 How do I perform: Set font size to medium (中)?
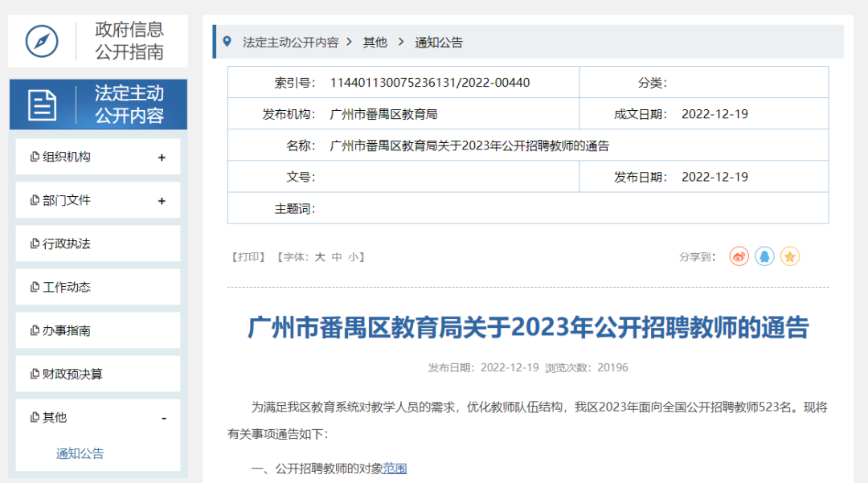click(337, 257)
